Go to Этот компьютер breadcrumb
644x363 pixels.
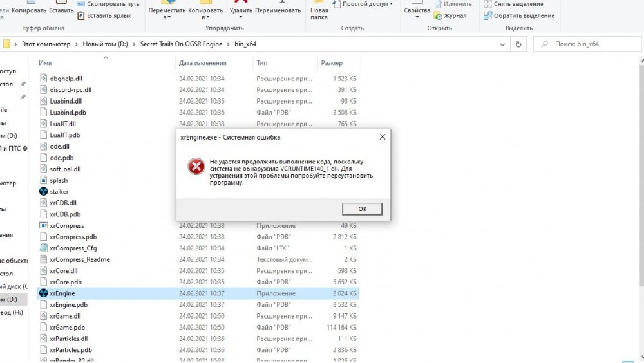46,44
